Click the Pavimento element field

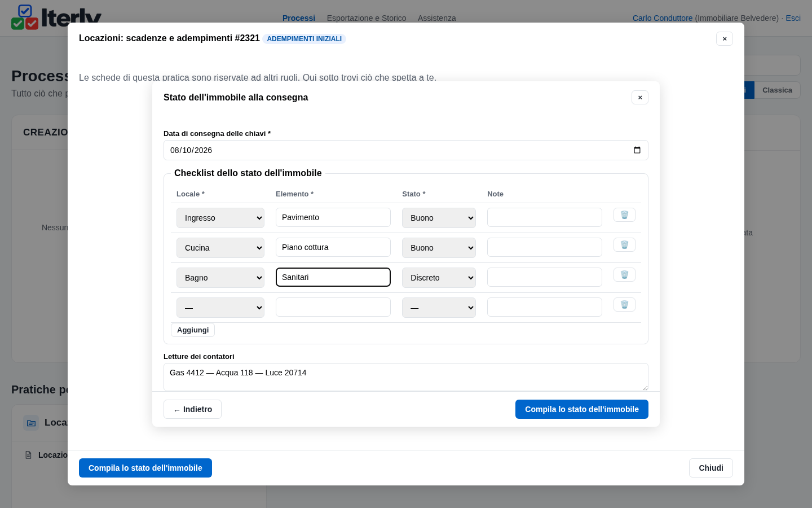333,217
